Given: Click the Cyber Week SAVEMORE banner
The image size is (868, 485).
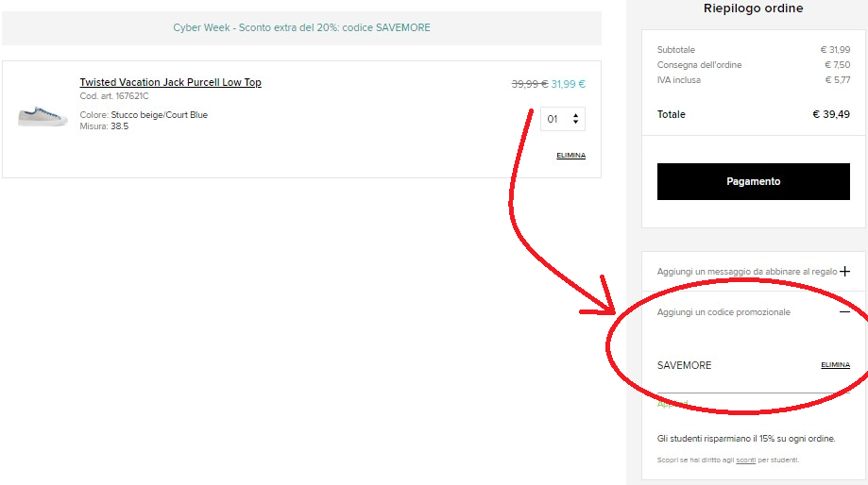Looking at the screenshot, I should (x=301, y=28).
